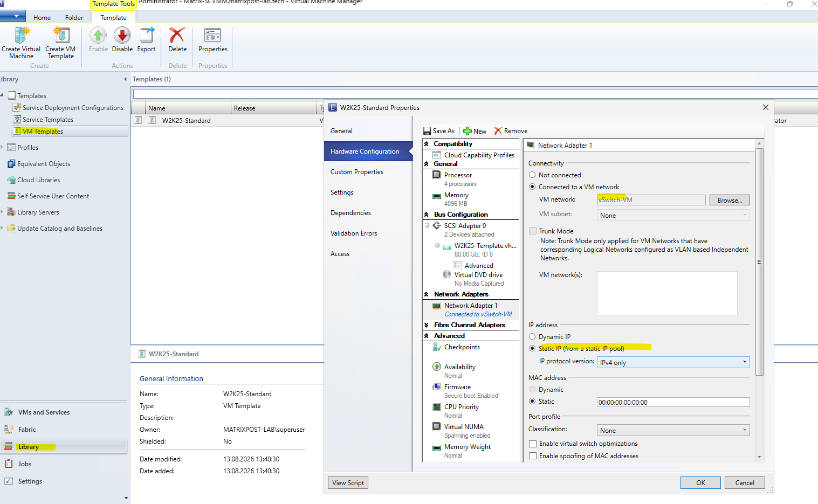Open template Properties from the ribbon icon
Screen dimensions: 818x504
click(x=212, y=35)
